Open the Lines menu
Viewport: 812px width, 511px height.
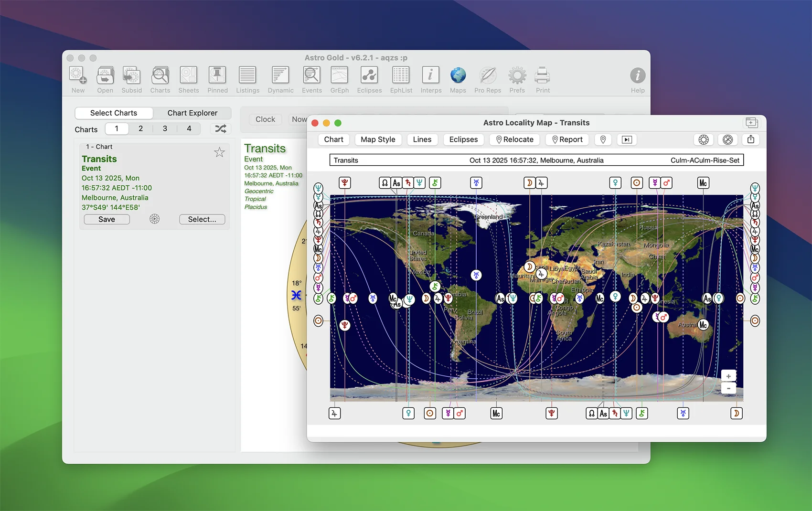422,139
